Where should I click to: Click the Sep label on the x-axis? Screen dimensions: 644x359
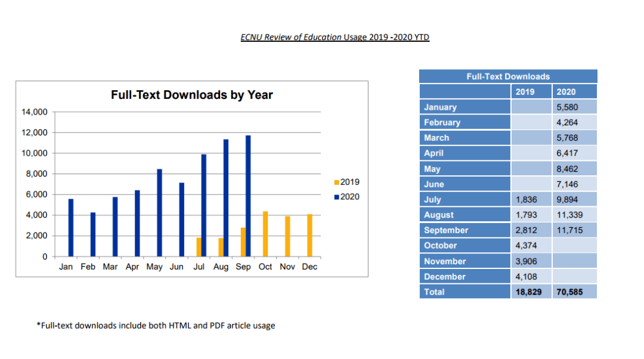tap(243, 267)
